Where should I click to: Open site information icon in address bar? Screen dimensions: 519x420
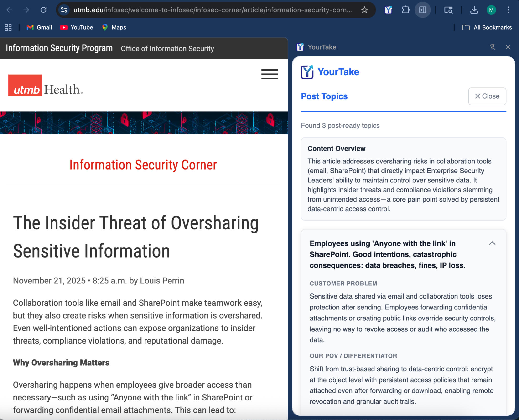[x=64, y=10]
